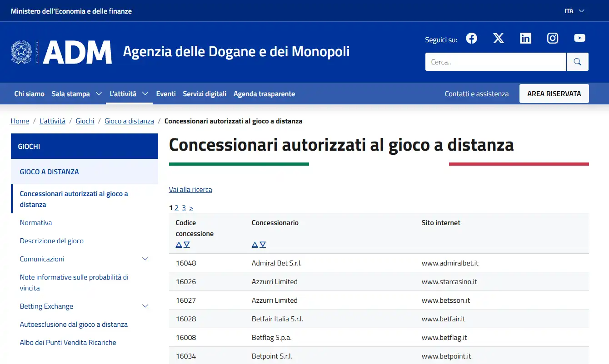609x364 pixels.
Task: Click the AREA RISERVATA button
Action: [x=554, y=93]
